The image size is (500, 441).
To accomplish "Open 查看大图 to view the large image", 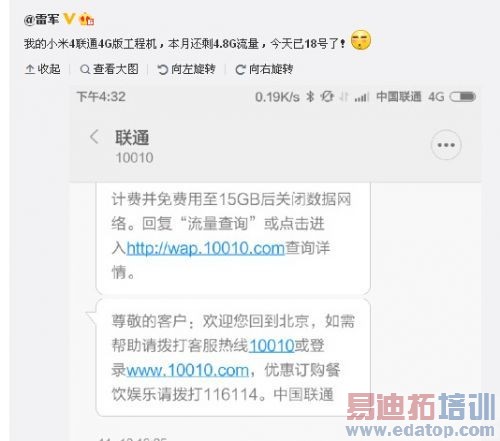I will [109, 69].
